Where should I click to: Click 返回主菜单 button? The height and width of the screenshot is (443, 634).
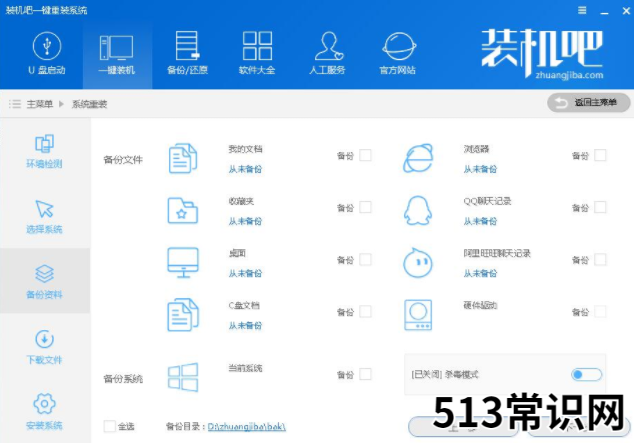pyautogui.click(x=588, y=103)
